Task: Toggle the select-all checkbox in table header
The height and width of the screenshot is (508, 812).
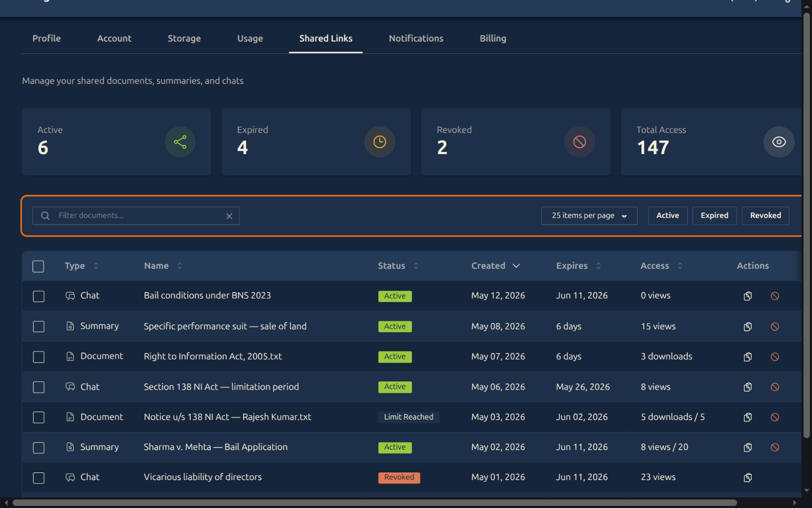Action: pos(38,266)
